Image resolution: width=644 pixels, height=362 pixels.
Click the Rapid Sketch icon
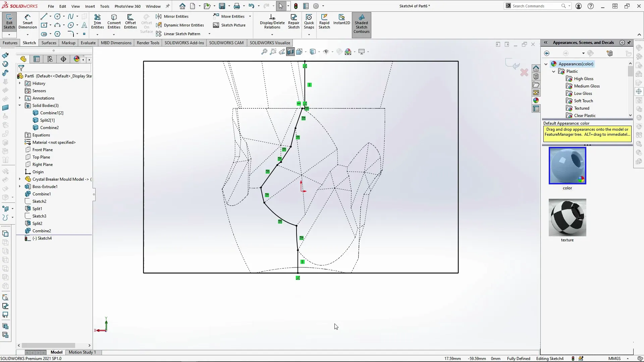pyautogui.click(x=324, y=21)
